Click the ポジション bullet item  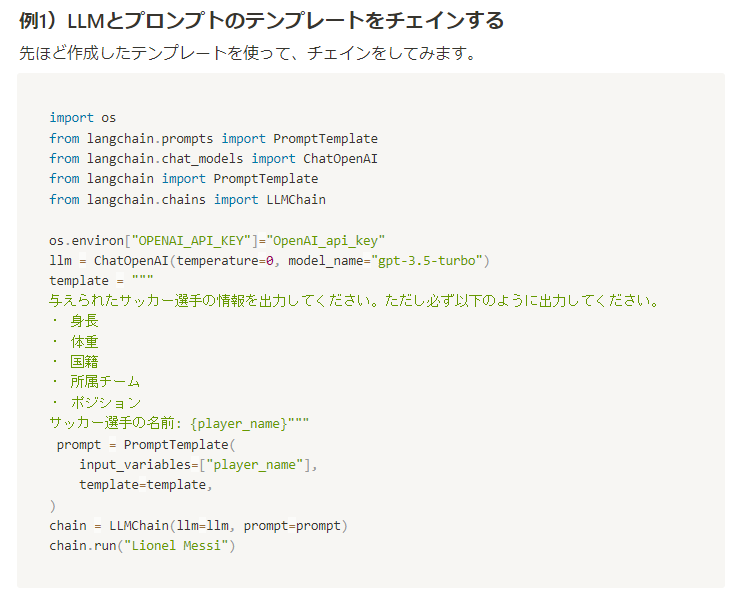click(104, 403)
